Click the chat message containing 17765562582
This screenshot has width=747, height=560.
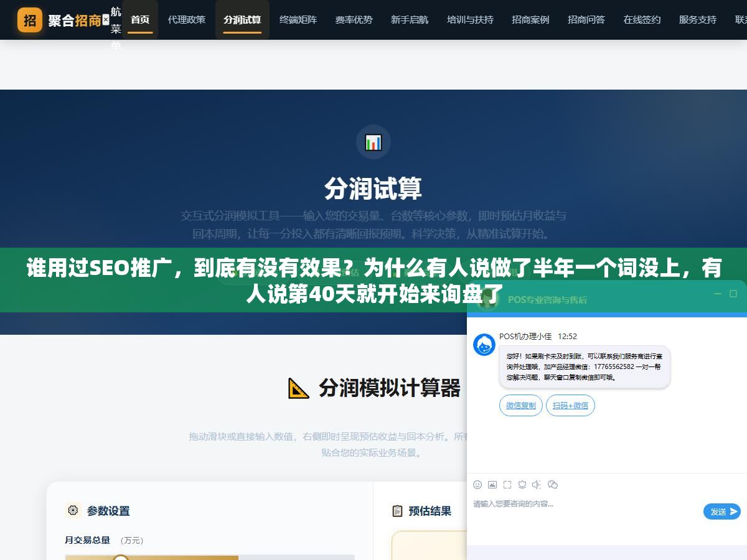(x=585, y=366)
